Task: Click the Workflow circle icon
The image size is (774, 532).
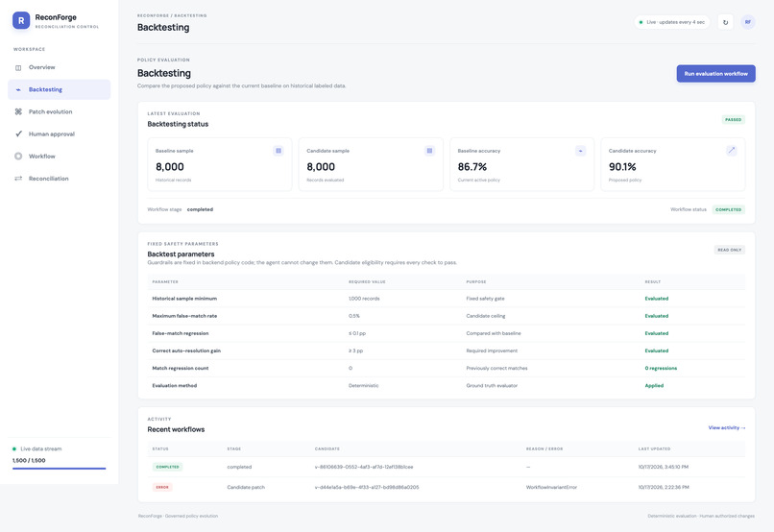Action: tap(18, 156)
